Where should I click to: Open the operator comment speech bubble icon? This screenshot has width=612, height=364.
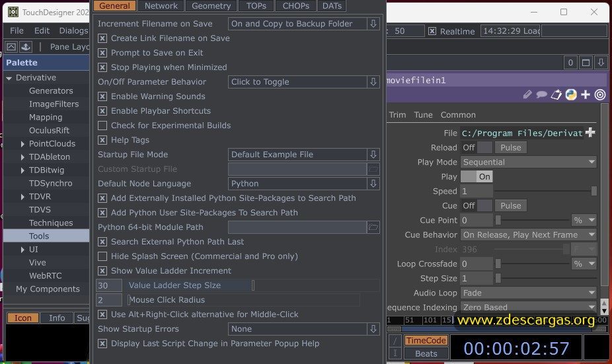pyautogui.click(x=541, y=94)
